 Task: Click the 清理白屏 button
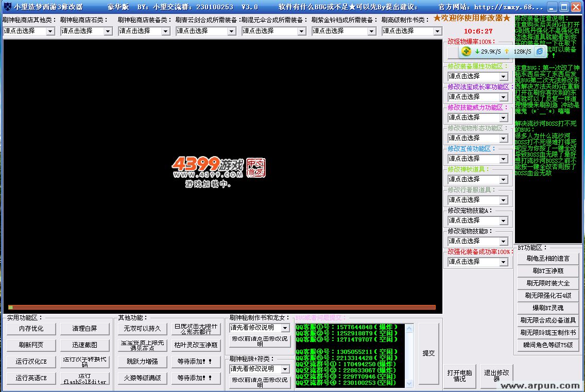point(84,329)
